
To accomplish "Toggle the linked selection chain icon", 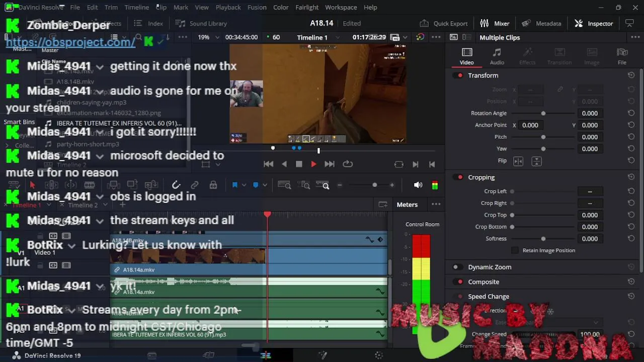I will pyautogui.click(x=195, y=185).
